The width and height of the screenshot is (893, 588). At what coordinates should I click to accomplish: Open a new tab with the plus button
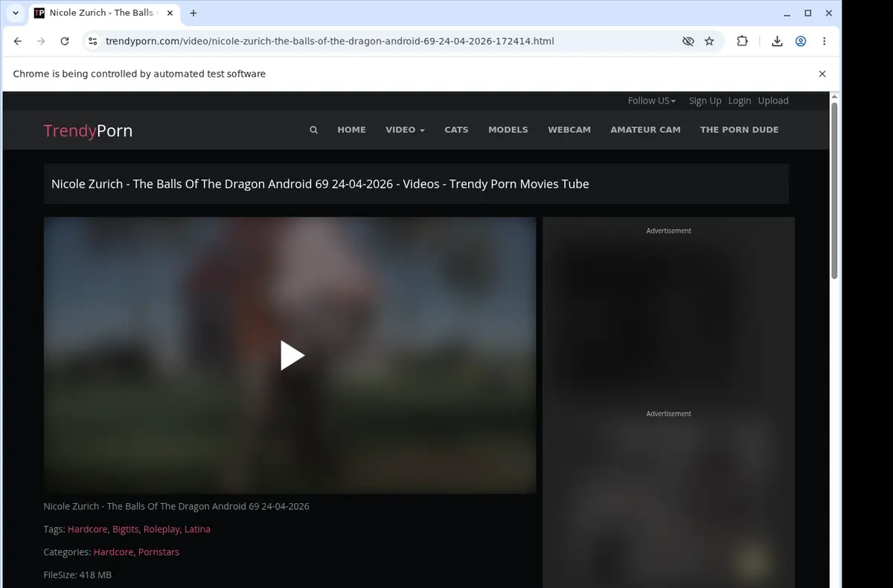(x=193, y=13)
